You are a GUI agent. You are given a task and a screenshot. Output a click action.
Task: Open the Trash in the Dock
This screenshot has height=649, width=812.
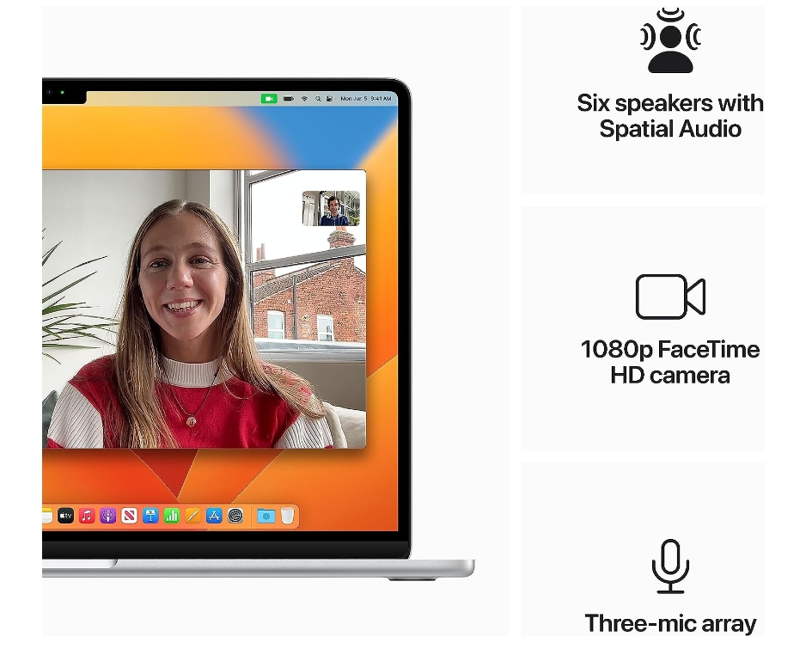point(287,516)
